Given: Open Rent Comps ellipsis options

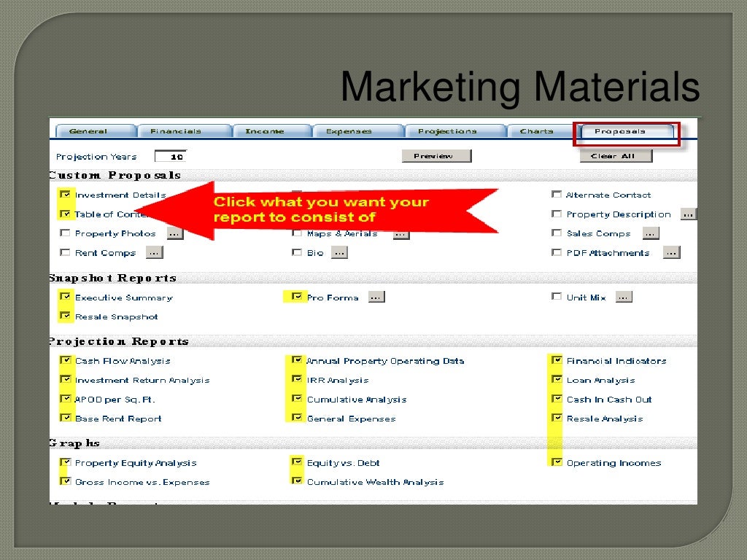Looking at the screenshot, I should coord(155,252).
